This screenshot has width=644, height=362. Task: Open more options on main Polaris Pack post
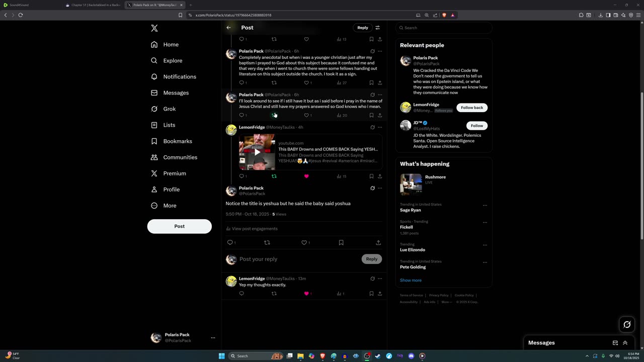point(380,188)
